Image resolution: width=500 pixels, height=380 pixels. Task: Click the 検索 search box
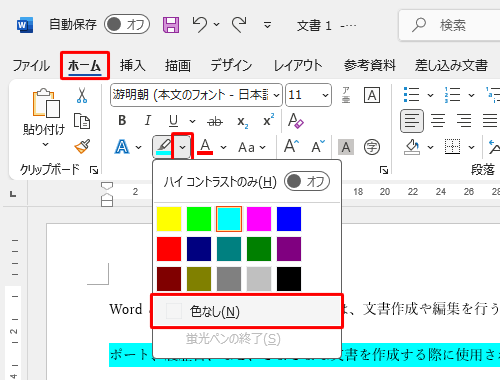coord(449,25)
